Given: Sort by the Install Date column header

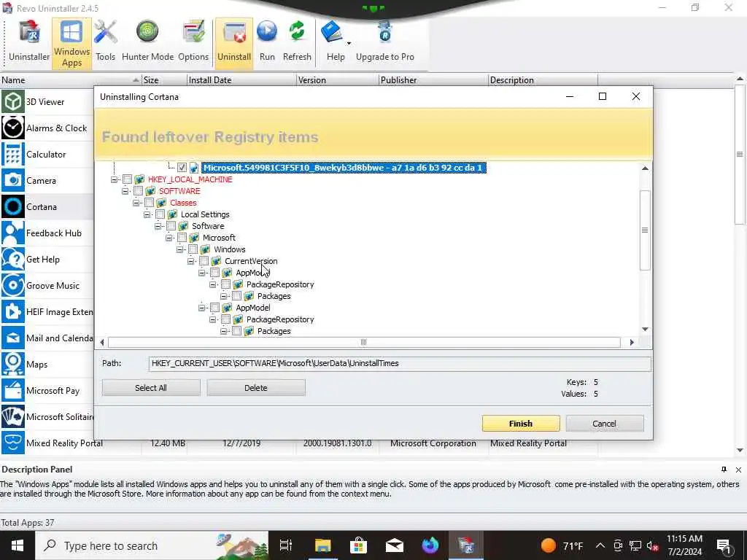Looking at the screenshot, I should [x=241, y=80].
